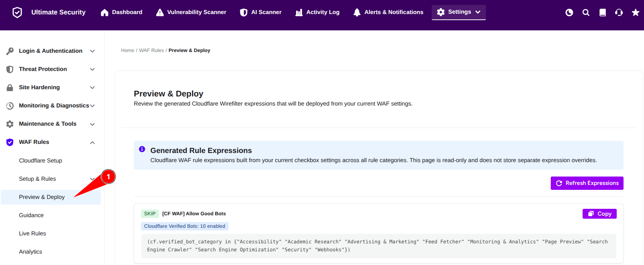Toggle dark mode moon icon
Screen dimensions: 644x265
click(x=569, y=13)
